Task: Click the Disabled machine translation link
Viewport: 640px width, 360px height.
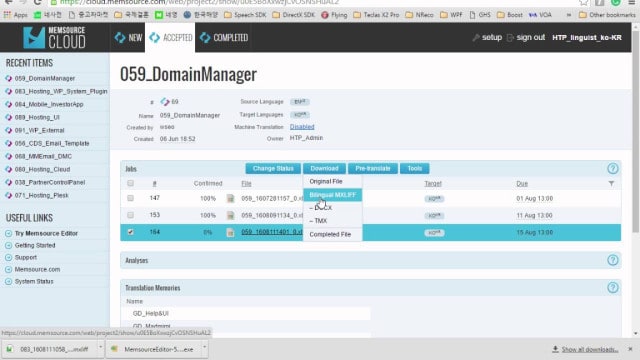Action: (x=302, y=127)
